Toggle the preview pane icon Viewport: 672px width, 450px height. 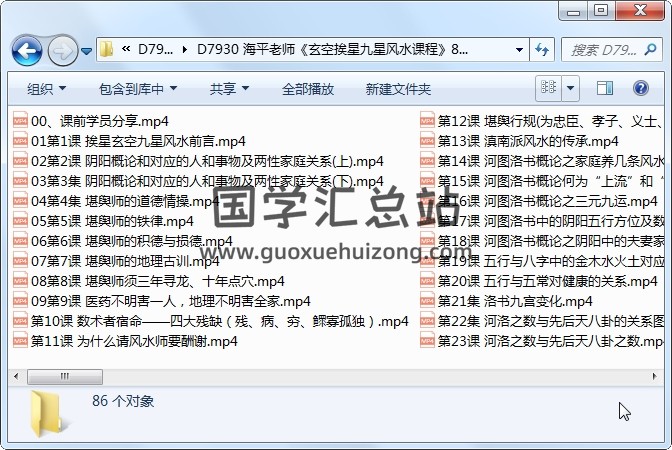605,88
